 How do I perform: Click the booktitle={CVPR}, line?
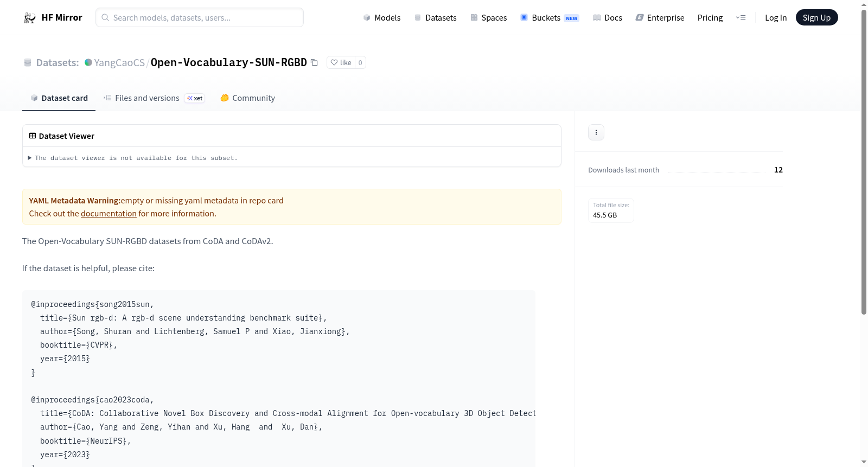[x=79, y=345]
